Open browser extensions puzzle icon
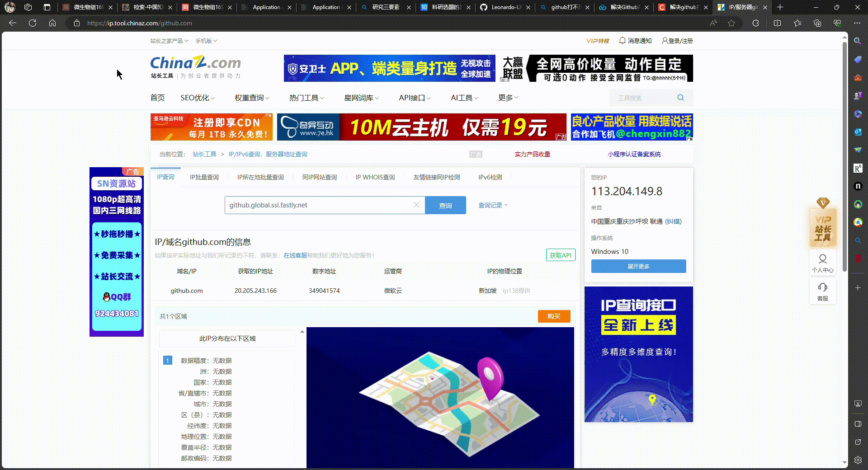Viewport: 868px width, 470px height. point(755,23)
